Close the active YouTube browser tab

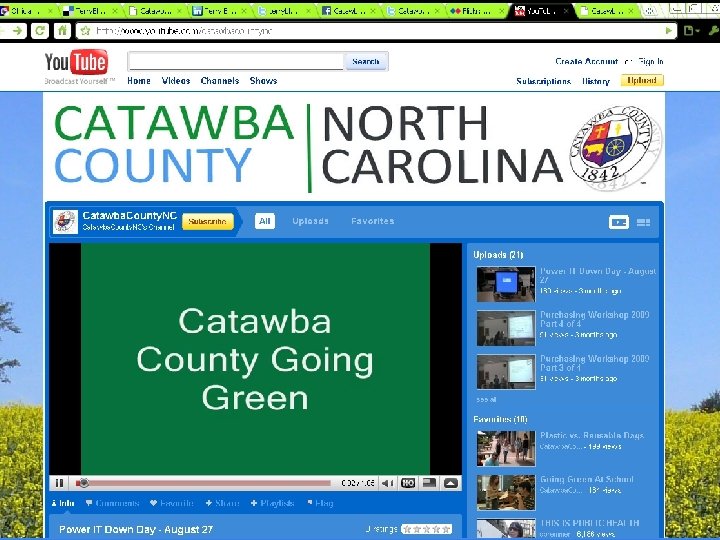pos(566,11)
